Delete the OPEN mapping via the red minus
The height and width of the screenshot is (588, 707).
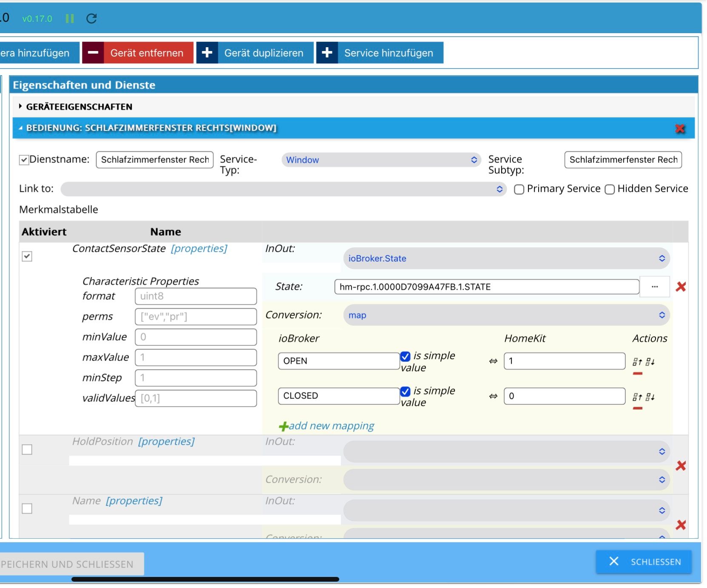point(637,373)
